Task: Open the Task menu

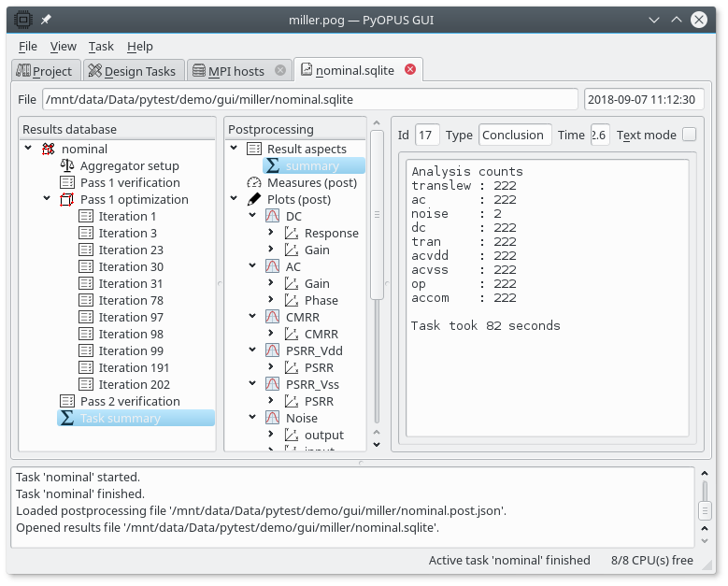Action: tap(101, 46)
